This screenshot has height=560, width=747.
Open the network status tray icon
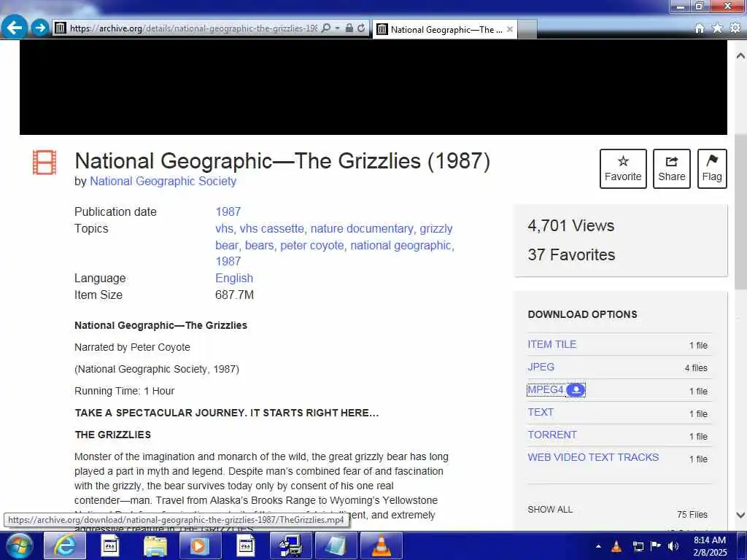[x=638, y=546]
